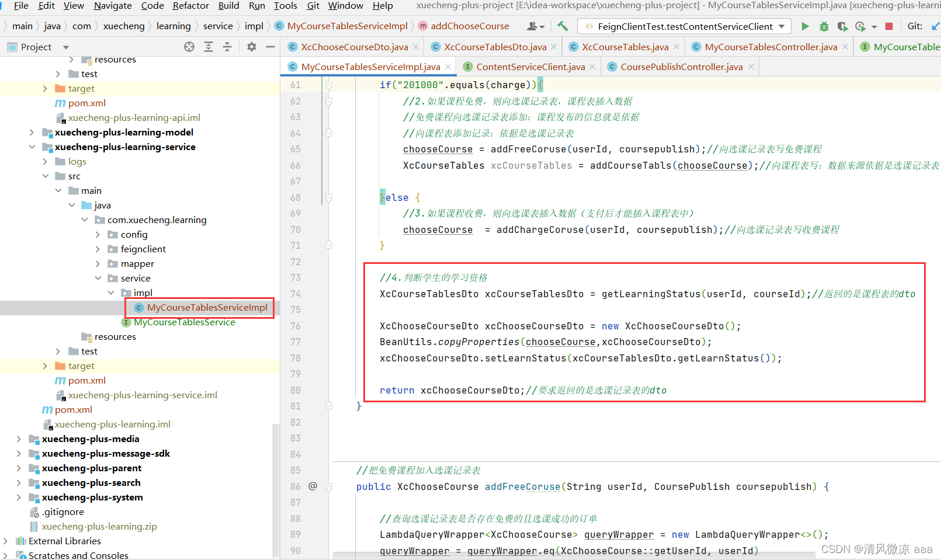This screenshot has height=560, width=941.
Task: Expand the mapper package
Action: coord(98,264)
